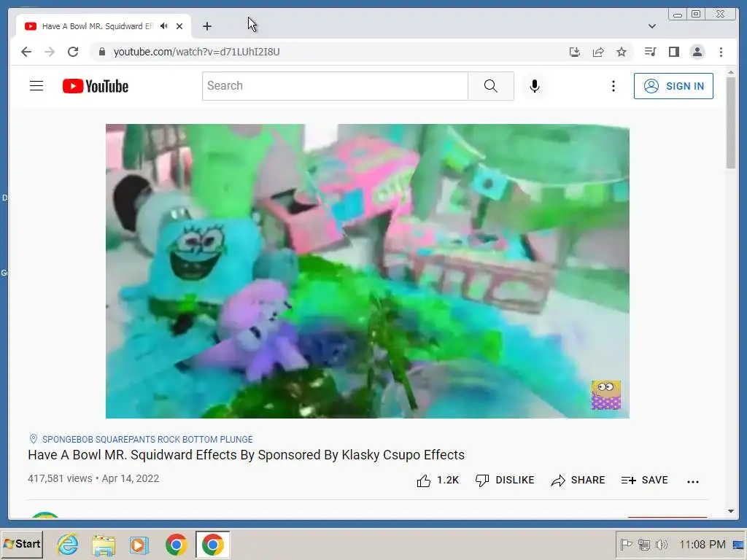This screenshot has height=560, width=747.
Task: Navigate back with Chrome back arrow
Action: [x=26, y=52]
